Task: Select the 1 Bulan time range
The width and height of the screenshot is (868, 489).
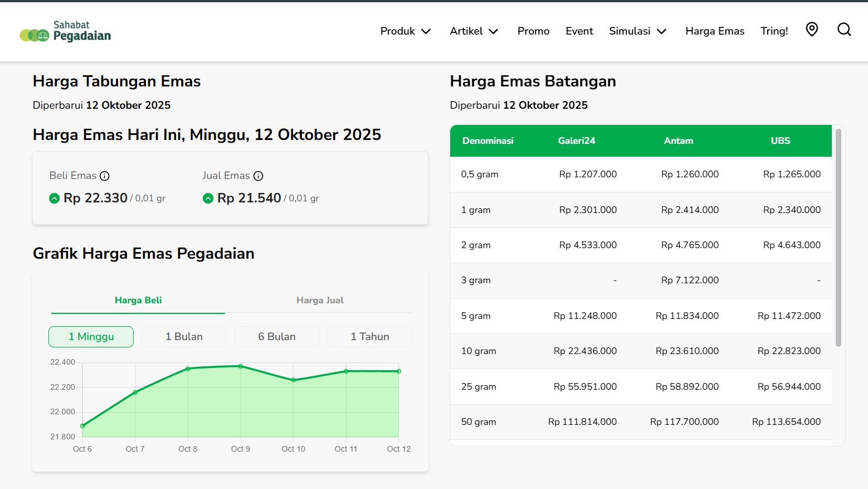Action: click(184, 337)
